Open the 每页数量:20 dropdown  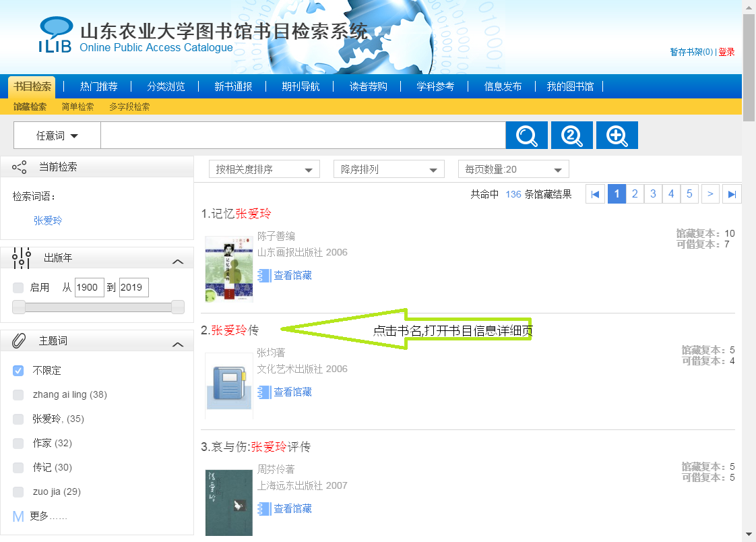click(x=513, y=170)
